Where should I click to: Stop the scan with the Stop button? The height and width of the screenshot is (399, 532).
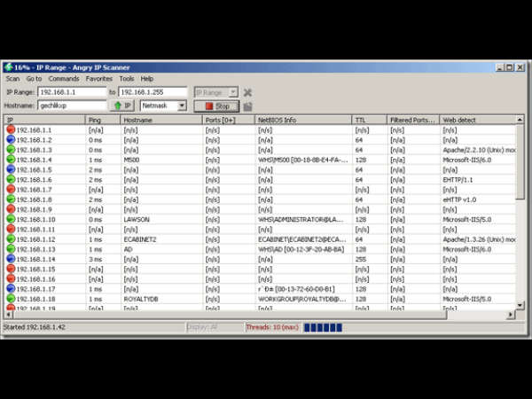tap(216, 106)
